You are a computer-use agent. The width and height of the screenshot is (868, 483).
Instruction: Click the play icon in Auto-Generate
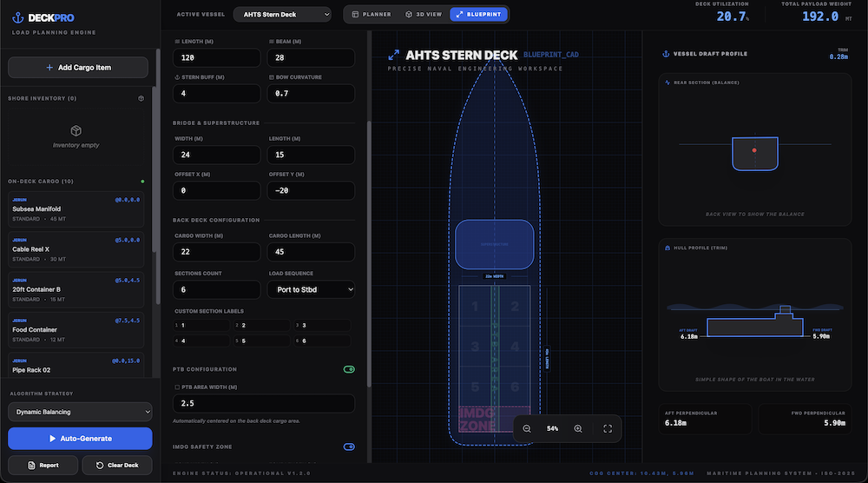pos(53,439)
